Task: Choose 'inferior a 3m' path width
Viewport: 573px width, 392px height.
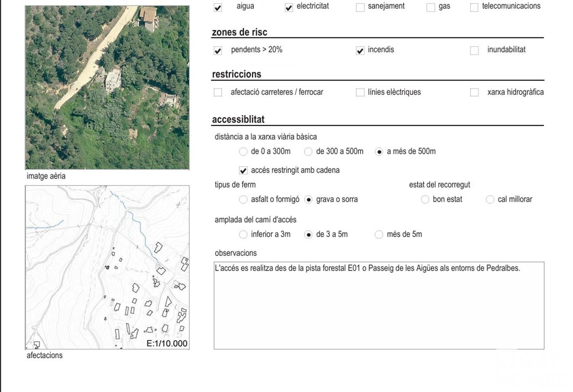Action: click(x=243, y=235)
